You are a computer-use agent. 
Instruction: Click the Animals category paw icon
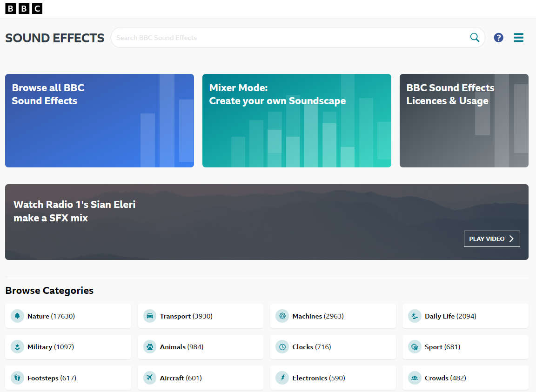click(x=150, y=347)
